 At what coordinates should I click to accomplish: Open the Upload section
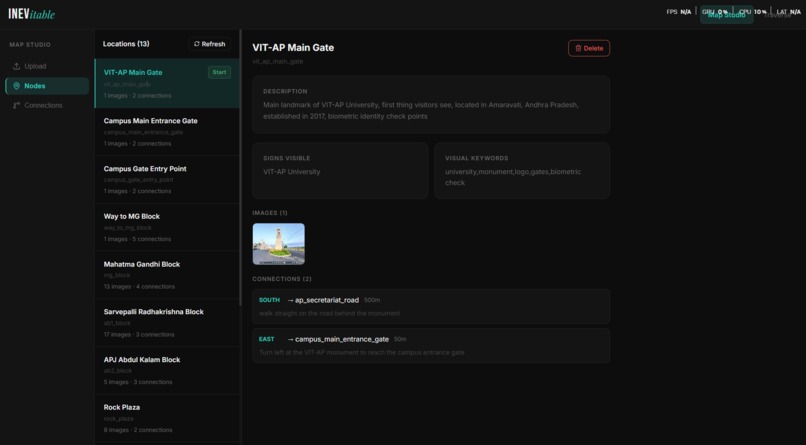[47, 66]
